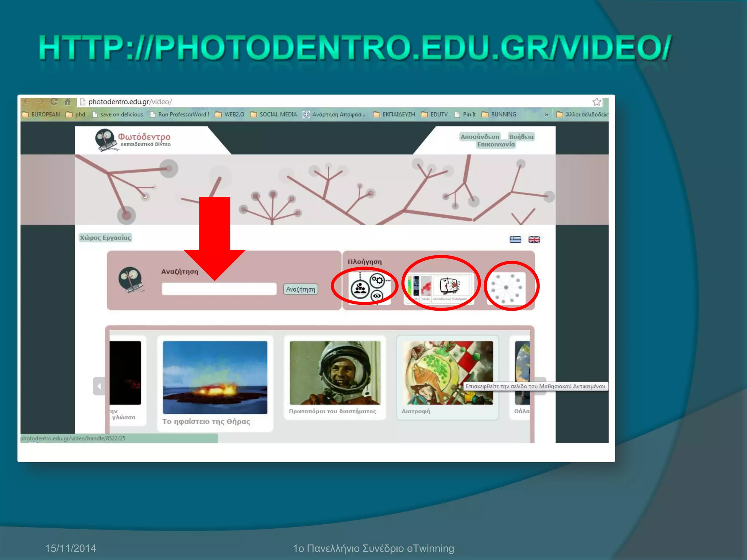The height and width of the screenshot is (560, 747).
Task: Open the radial dots browse icon
Action: [507, 288]
